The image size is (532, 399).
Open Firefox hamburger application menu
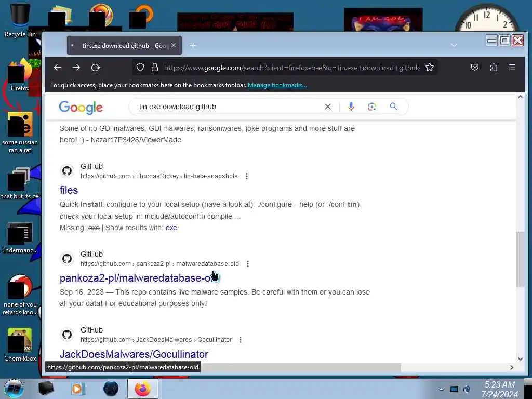point(512,67)
